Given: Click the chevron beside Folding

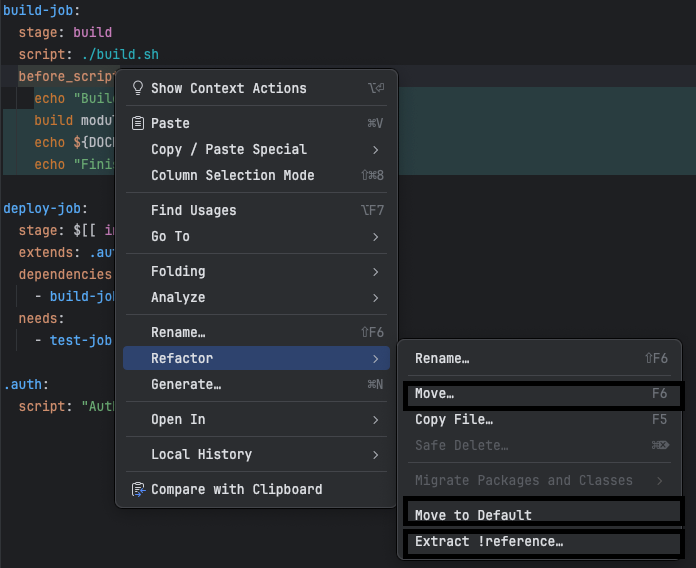Looking at the screenshot, I should pyautogui.click(x=376, y=272).
